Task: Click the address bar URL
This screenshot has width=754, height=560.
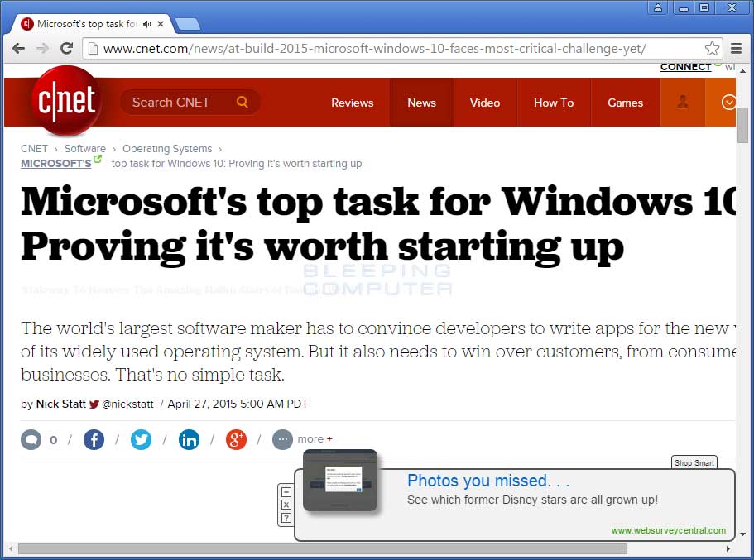Action: (375, 49)
